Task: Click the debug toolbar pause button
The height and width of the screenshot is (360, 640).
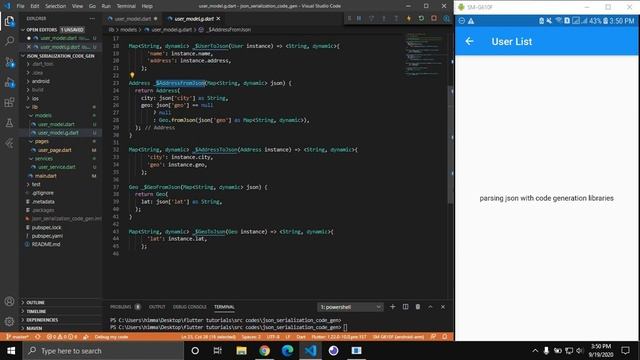Action: (359, 18)
